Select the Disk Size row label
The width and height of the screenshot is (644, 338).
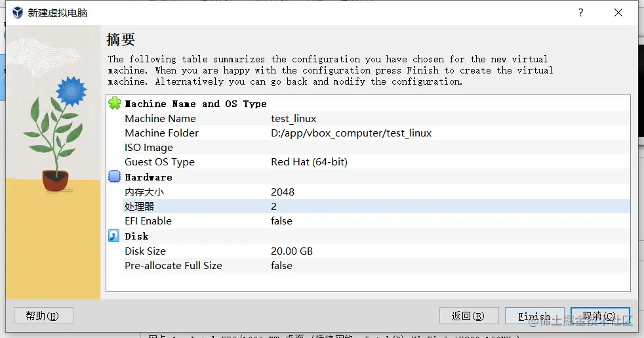(x=145, y=251)
